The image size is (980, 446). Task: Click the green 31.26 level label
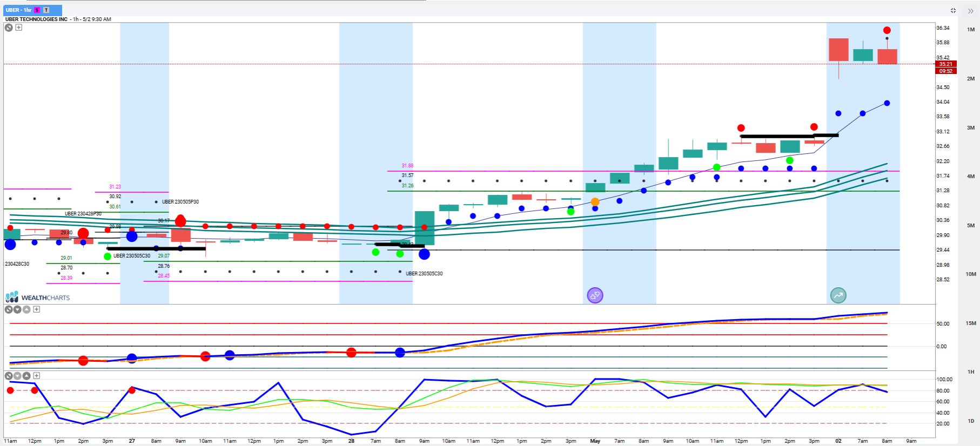(x=407, y=186)
